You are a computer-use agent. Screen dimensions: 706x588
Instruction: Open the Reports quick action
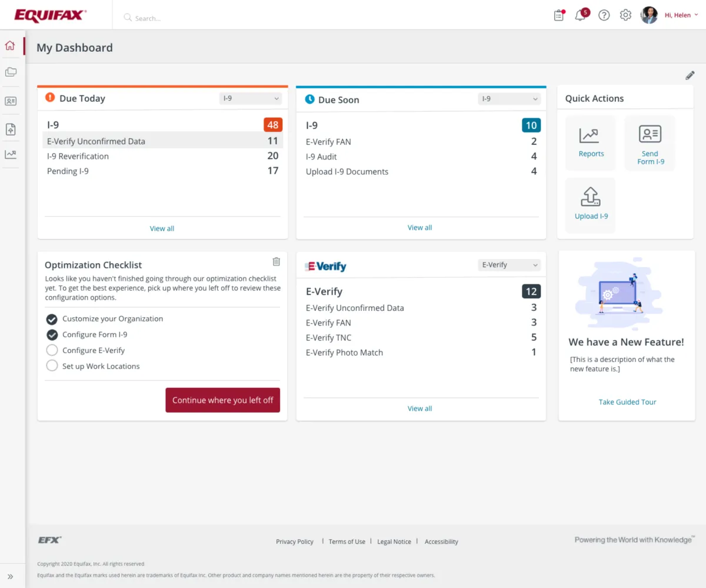point(591,143)
